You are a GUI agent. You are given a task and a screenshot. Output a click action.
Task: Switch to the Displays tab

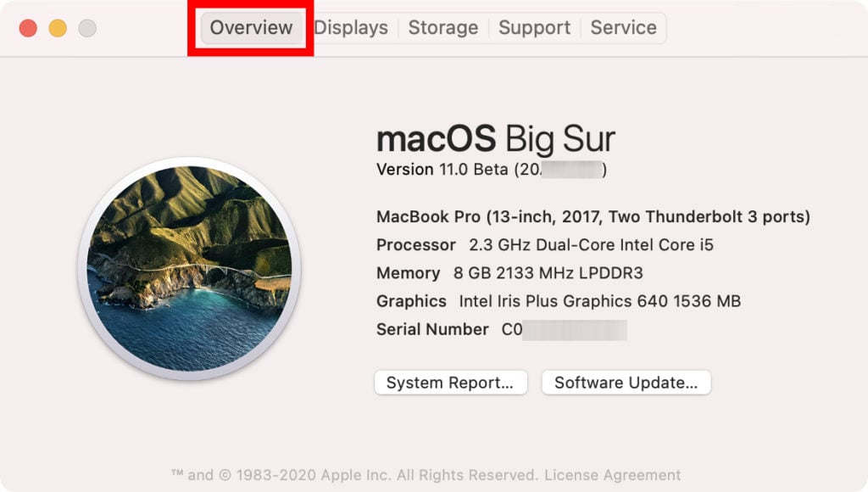tap(351, 27)
